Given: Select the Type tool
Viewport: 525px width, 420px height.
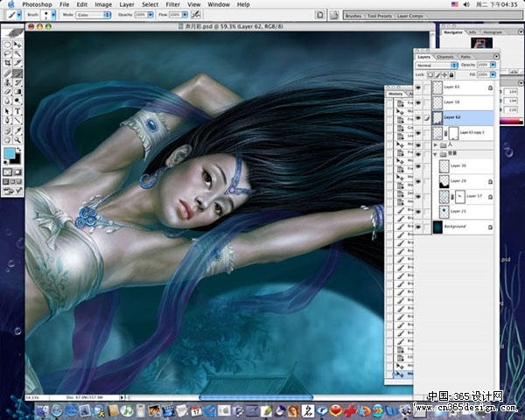Looking at the screenshot, I should tap(17, 111).
